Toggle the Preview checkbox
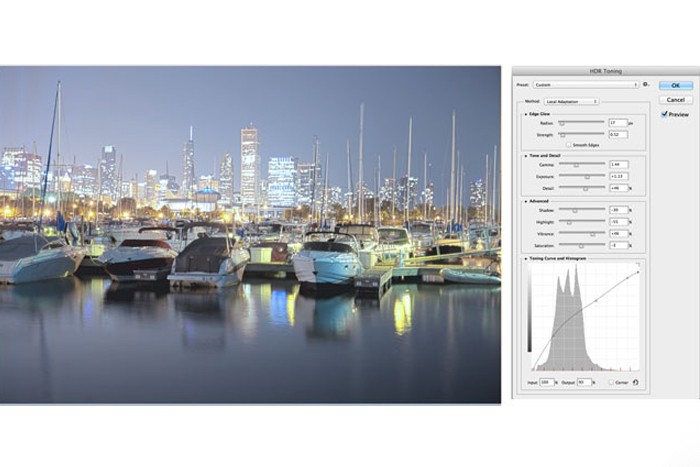Viewport: 700px width, 467px height. (x=664, y=114)
